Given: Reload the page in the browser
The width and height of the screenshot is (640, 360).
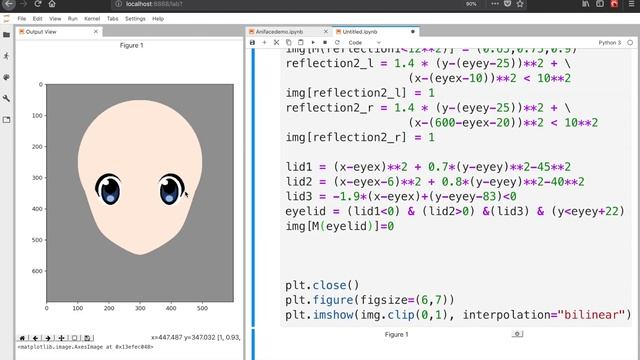Looking at the screenshot, I should (38, 4).
